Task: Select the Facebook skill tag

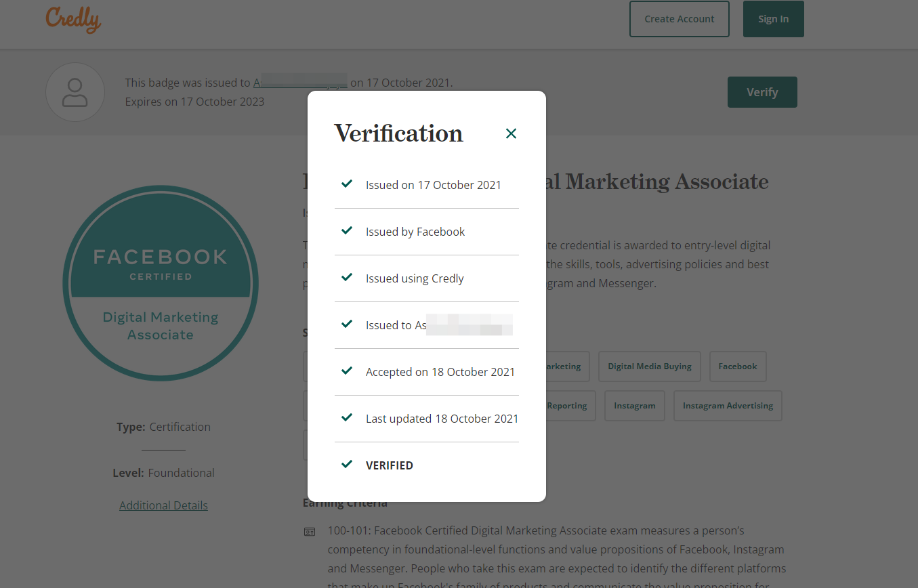Action: tap(737, 366)
